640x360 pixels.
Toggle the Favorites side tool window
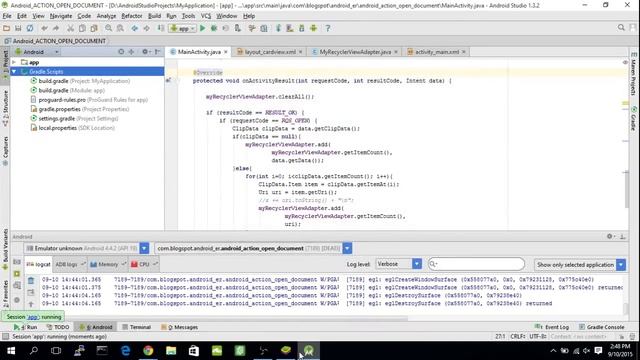[5, 294]
